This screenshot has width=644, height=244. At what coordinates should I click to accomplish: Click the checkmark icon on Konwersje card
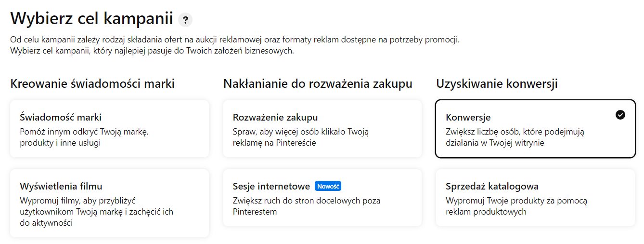tap(620, 115)
